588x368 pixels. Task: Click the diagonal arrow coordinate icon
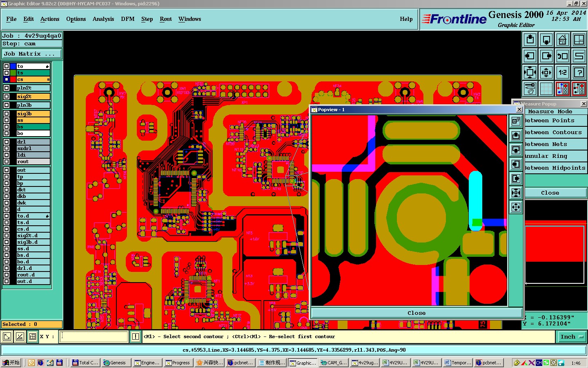tap(7, 337)
